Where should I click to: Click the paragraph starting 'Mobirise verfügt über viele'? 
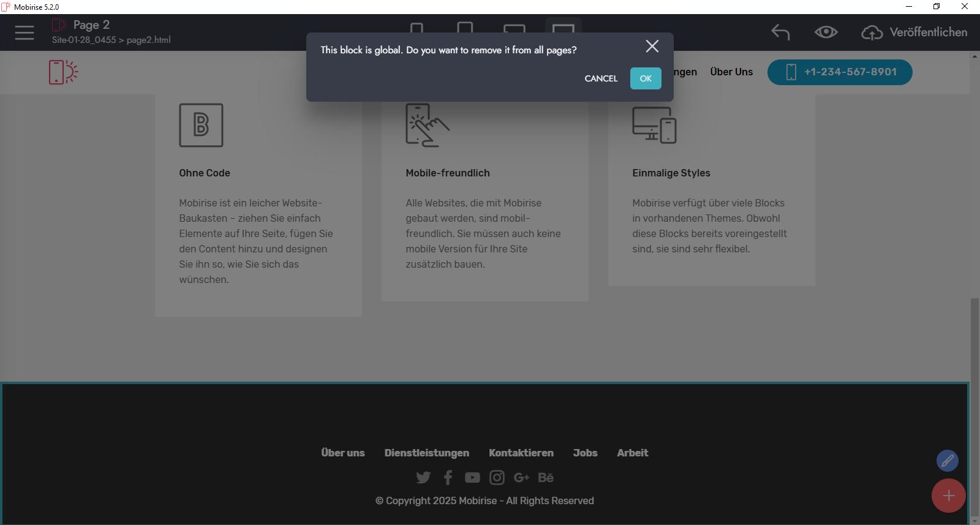pyautogui.click(x=710, y=226)
